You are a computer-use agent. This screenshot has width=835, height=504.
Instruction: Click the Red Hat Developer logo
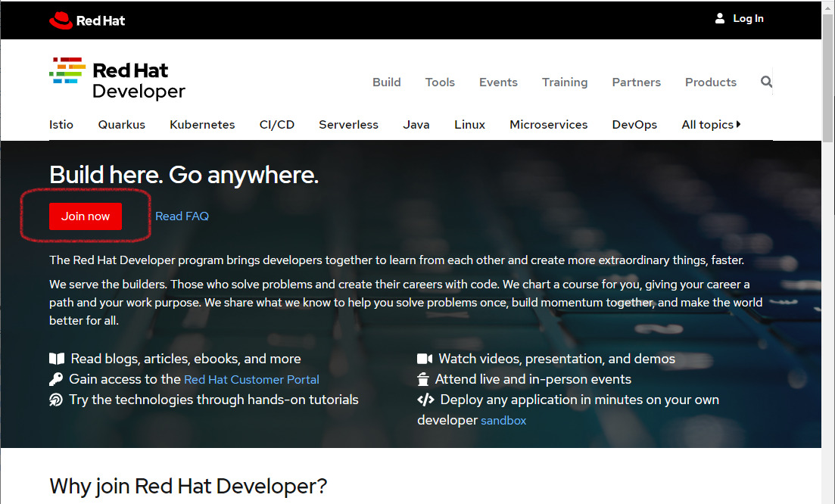click(117, 79)
